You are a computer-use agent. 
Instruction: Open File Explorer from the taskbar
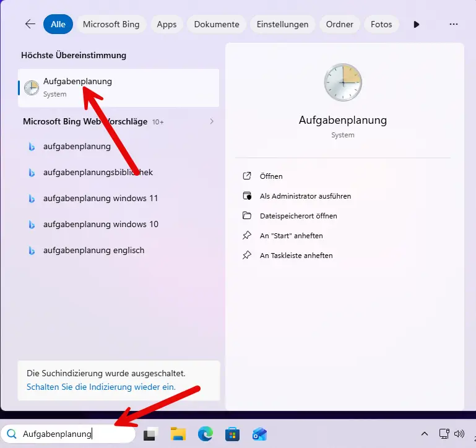click(178, 434)
